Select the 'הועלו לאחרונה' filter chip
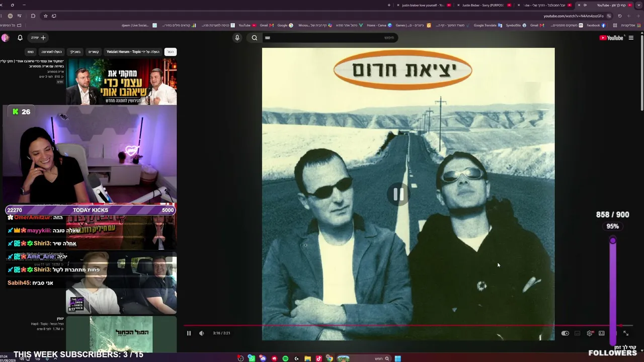This screenshot has width=644, height=362. coord(51,52)
